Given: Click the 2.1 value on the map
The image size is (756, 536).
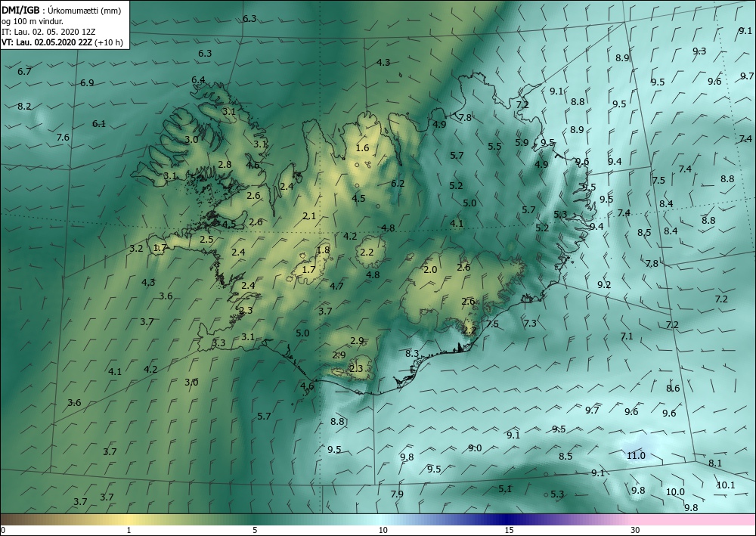Looking at the screenshot, I should pos(309,216).
